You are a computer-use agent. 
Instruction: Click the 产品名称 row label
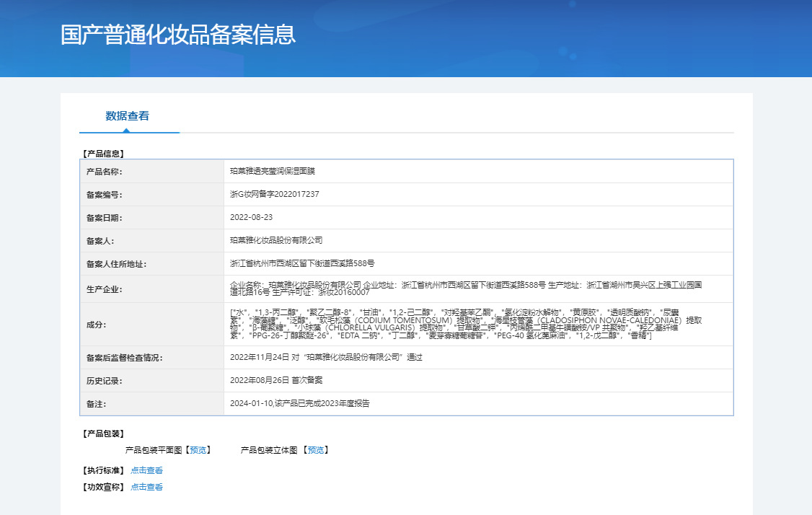tap(104, 172)
